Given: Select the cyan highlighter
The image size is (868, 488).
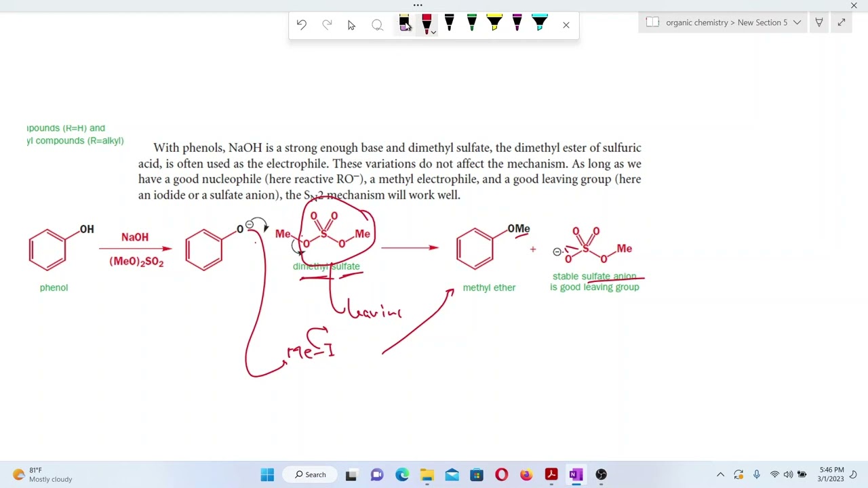Looking at the screenshot, I should (540, 24).
